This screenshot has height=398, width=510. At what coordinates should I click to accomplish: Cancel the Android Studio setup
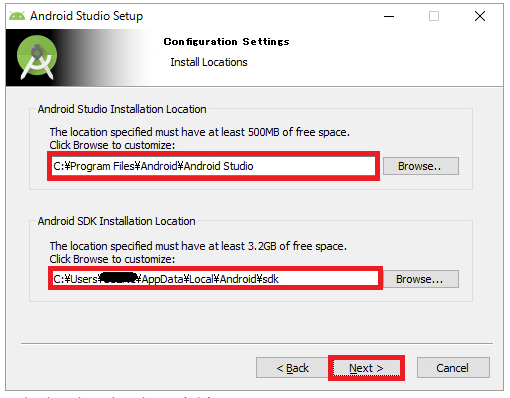click(x=453, y=368)
